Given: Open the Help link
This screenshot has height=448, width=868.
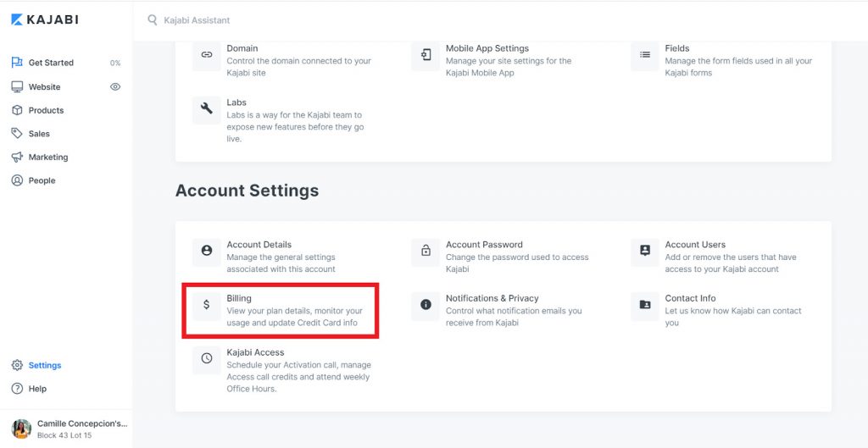Looking at the screenshot, I should click(x=30, y=389).
